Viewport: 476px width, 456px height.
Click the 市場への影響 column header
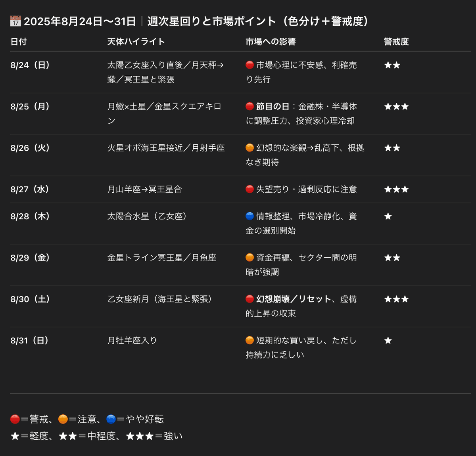tap(271, 42)
